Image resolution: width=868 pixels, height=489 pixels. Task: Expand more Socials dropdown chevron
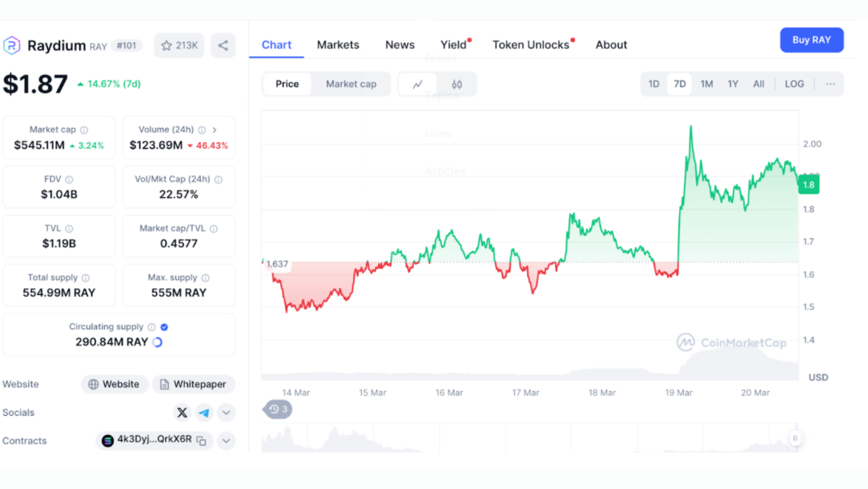pos(226,413)
